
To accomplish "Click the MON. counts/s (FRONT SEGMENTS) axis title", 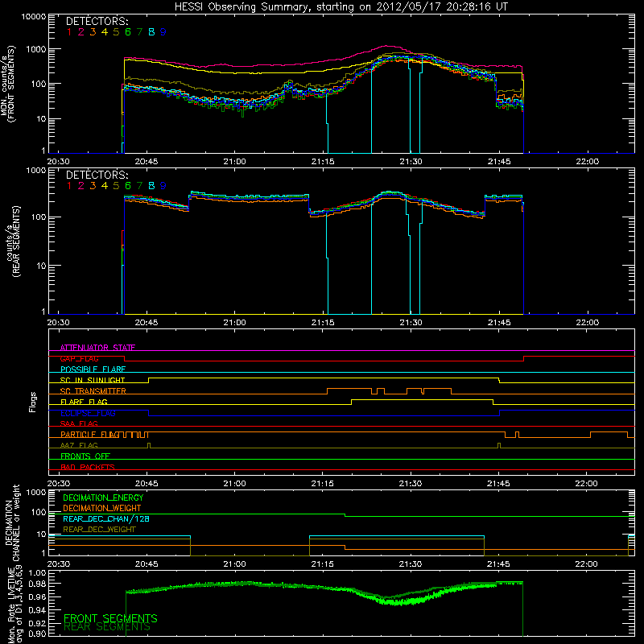I will click(8, 85).
